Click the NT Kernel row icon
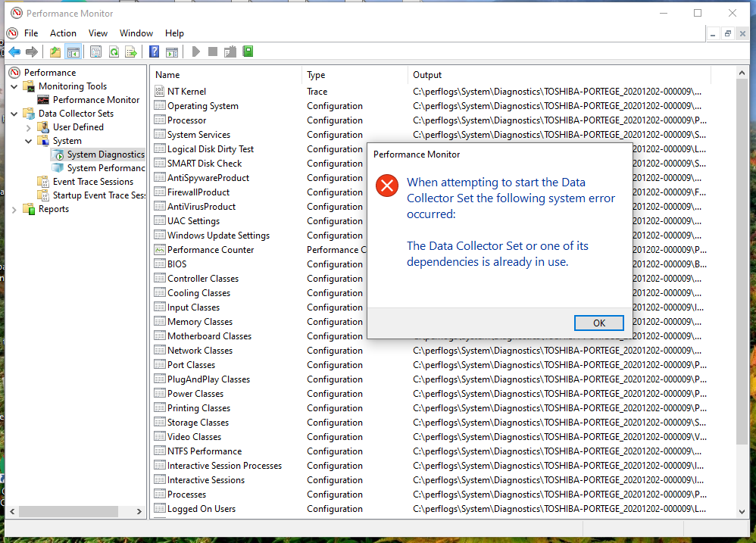The image size is (756, 543). point(160,91)
